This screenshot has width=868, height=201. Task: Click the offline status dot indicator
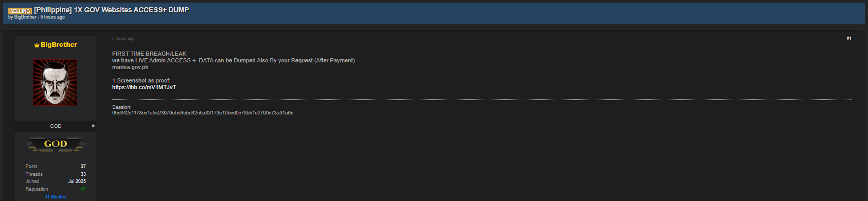point(93,126)
